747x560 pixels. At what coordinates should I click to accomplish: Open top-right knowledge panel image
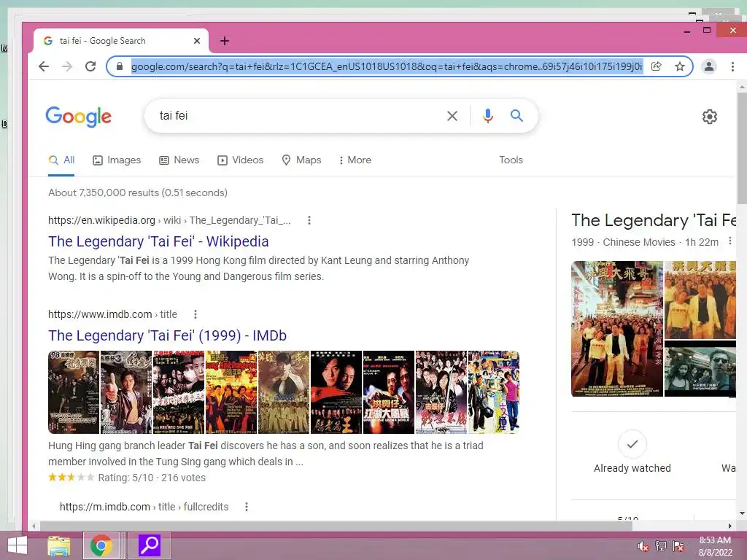(x=700, y=300)
